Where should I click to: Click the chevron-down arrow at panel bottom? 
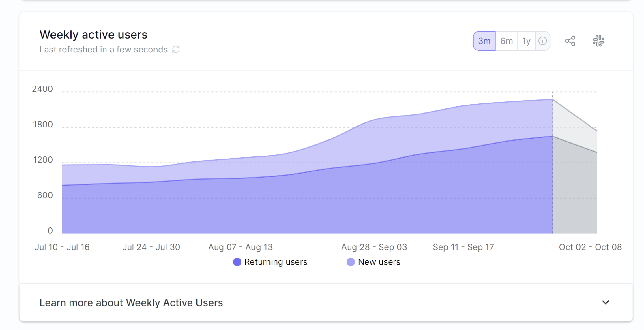tap(606, 302)
